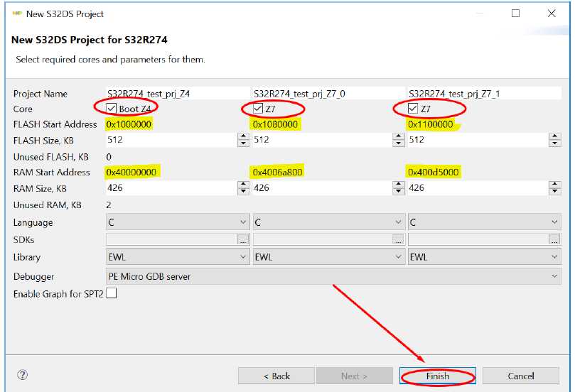Cancel the new project wizard
Viewport: 575px width, 392px height.
tap(521, 376)
